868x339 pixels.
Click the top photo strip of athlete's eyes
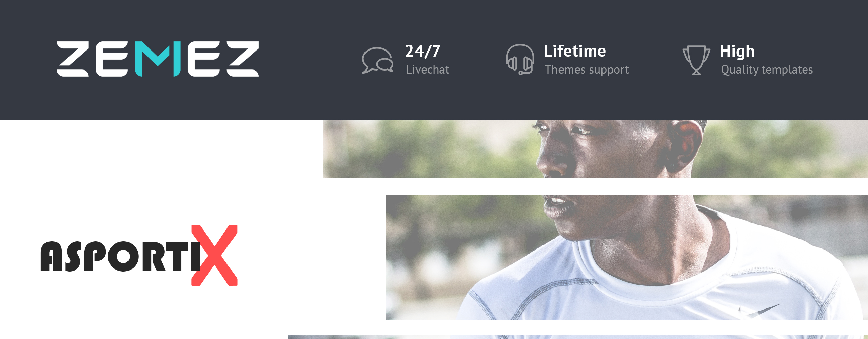tap(595, 149)
